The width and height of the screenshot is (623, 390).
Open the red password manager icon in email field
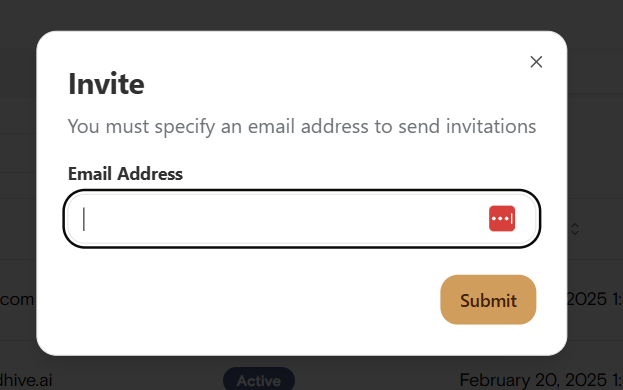502,218
